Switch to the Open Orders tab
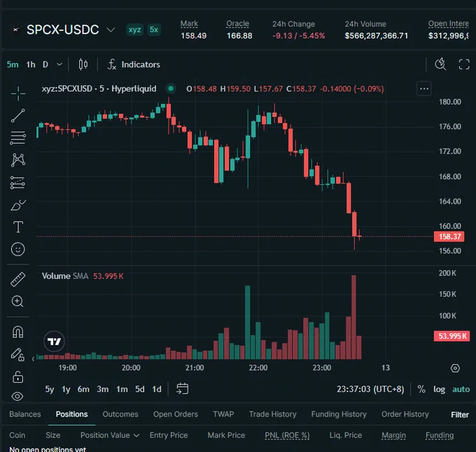 tap(176, 414)
